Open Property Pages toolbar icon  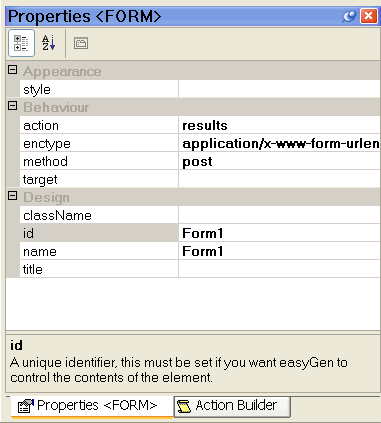(x=81, y=43)
